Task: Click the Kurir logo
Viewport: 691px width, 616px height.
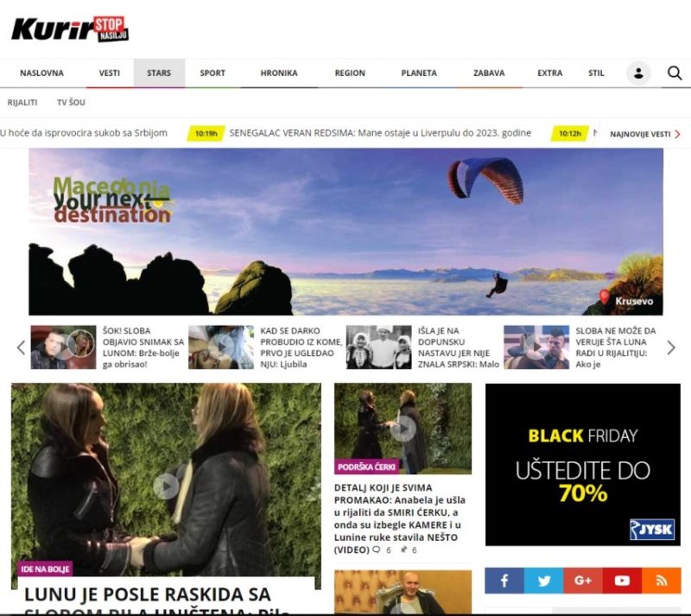Action: coord(70,29)
